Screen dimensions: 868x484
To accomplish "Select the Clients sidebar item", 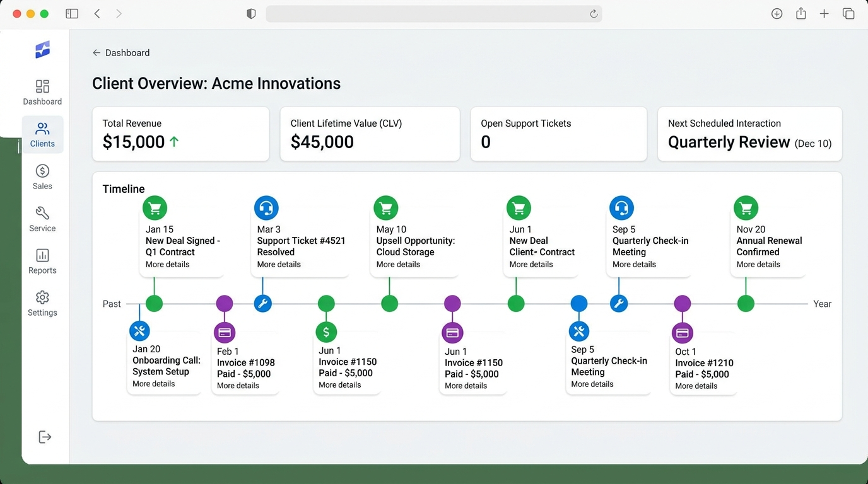I will pos(42,134).
